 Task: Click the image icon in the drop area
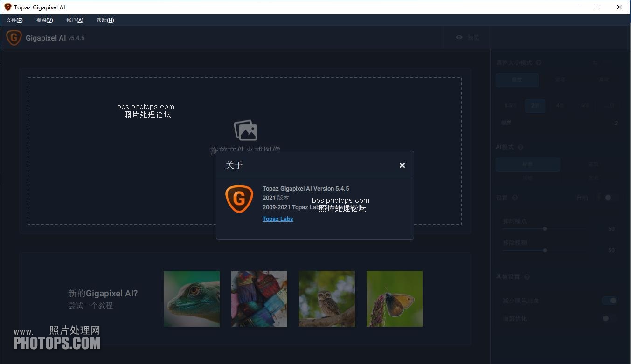click(245, 130)
